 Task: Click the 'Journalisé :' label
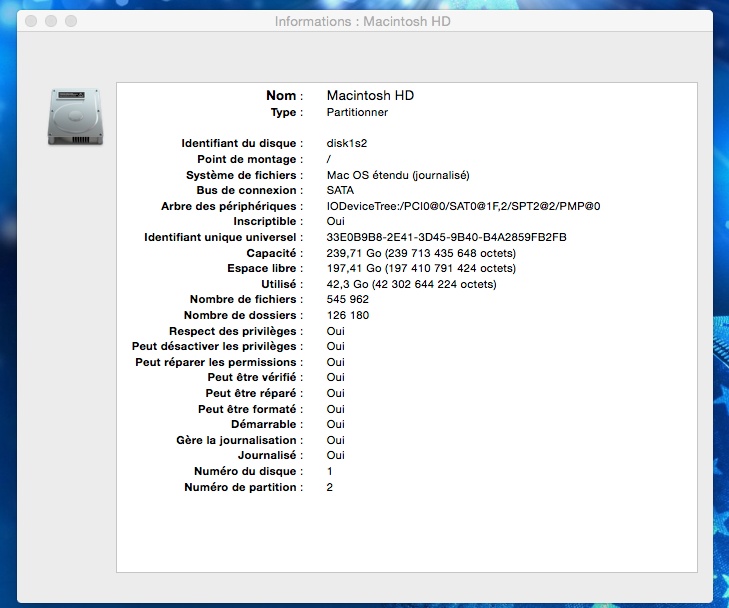(271, 455)
